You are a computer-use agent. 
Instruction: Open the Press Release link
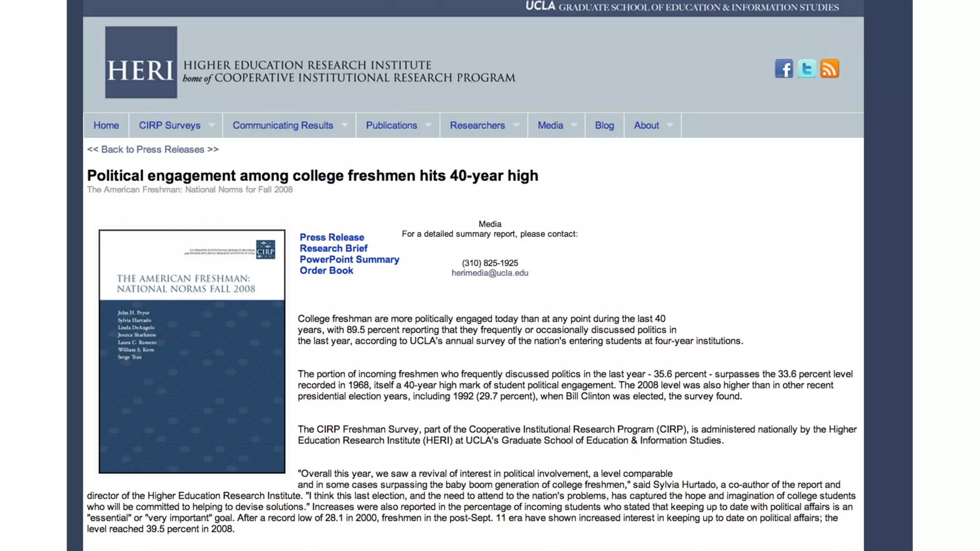332,237
